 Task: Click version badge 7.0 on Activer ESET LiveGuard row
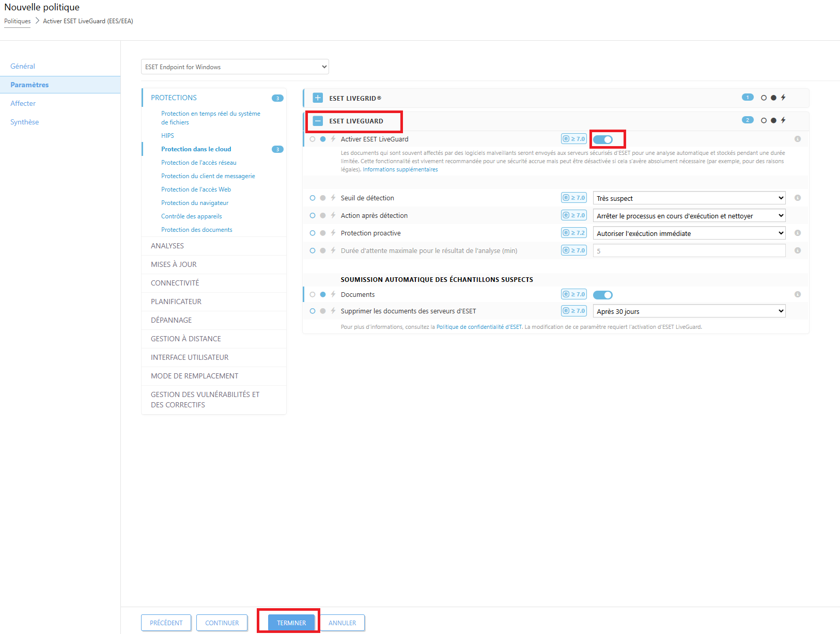(574, 139)
